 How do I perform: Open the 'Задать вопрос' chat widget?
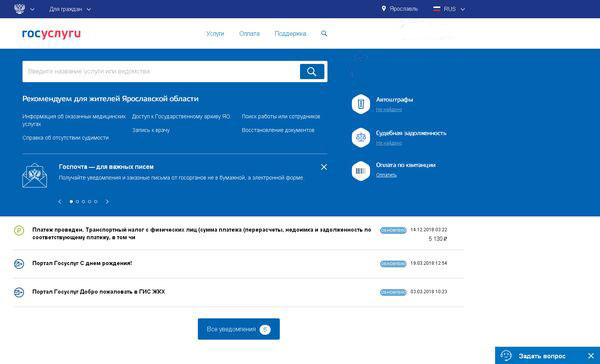coord(541,356)
